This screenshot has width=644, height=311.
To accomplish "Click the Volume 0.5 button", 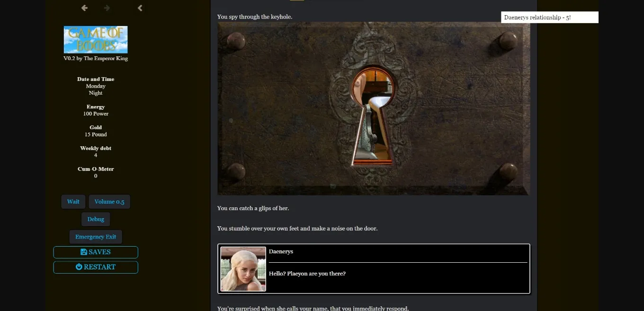I will coord(109,202).
